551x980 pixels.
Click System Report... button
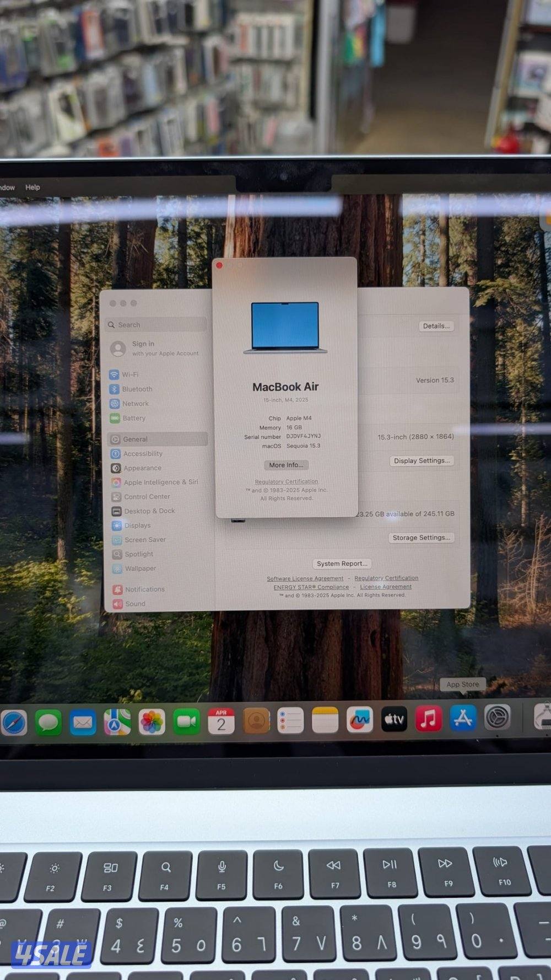click(342, 564)
